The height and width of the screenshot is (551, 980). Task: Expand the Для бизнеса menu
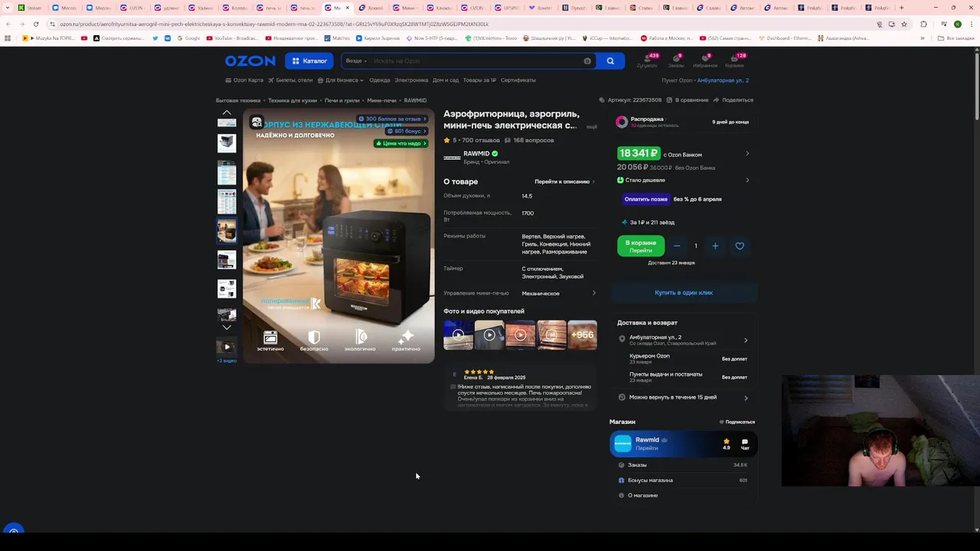pyautogui.click(x=341, y=80)
